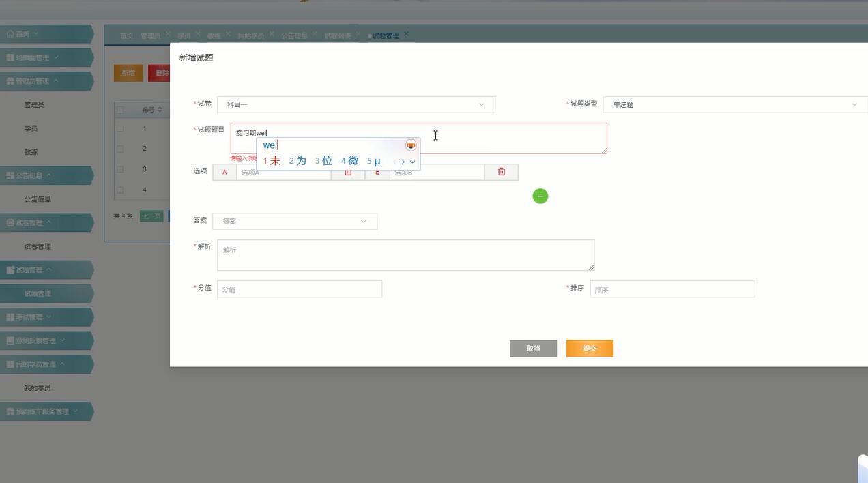Expand the 意见反馈管理 sidebar group
Screen dimensions: 868x483
46,340
